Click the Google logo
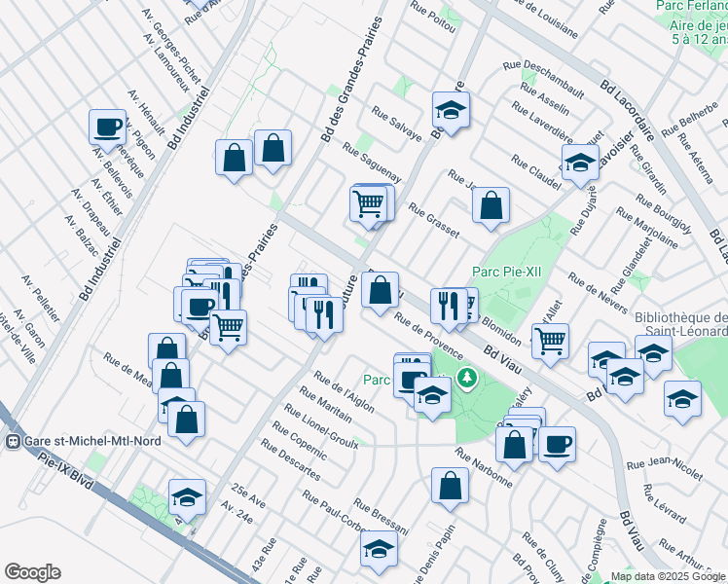 (x=32, y=572)
